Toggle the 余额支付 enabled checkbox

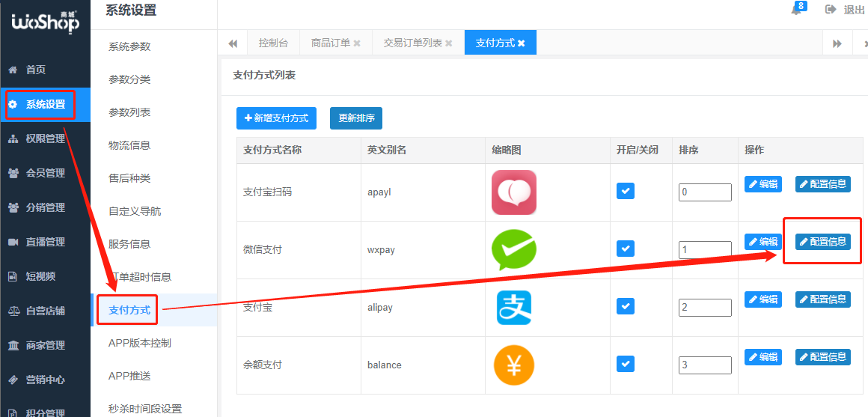626,364
